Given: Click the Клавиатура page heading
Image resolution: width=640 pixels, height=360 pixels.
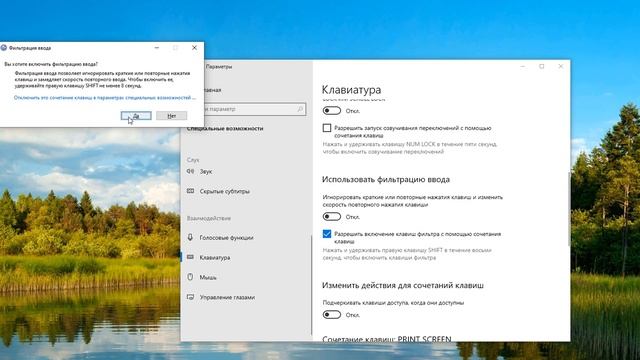Looking at the screenshot, I should click(351, 89).
